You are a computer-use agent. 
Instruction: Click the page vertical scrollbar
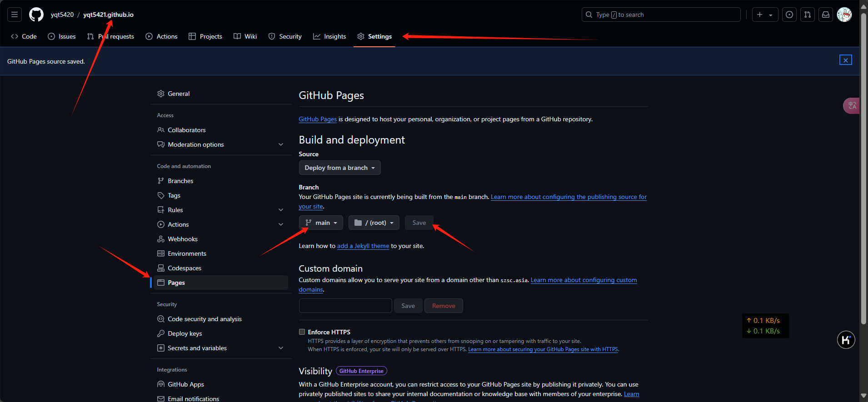pos(863,168)
